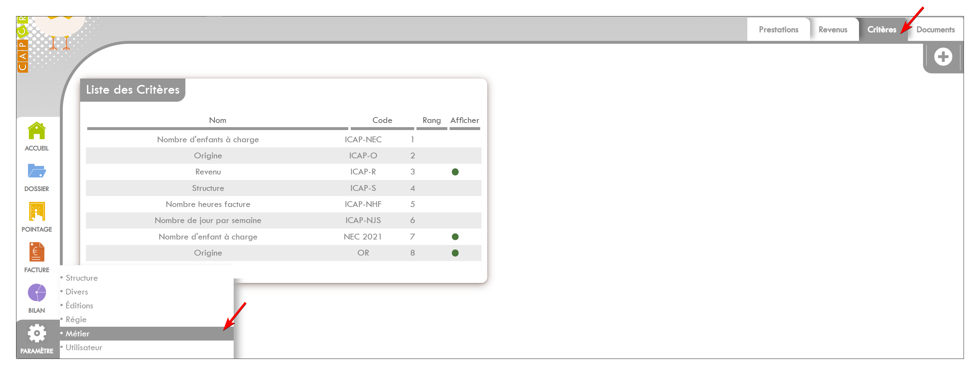Click the ICAP-S code cell

pos(363,188)
